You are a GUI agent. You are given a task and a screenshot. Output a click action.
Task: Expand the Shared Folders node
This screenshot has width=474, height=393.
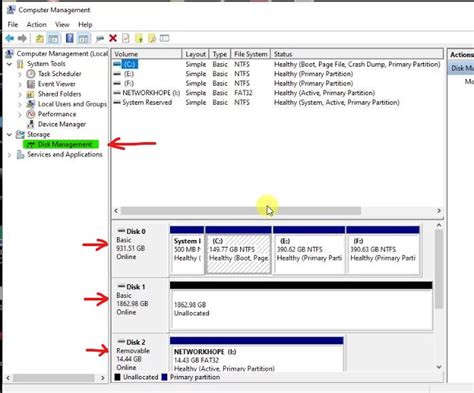(20, 94)
